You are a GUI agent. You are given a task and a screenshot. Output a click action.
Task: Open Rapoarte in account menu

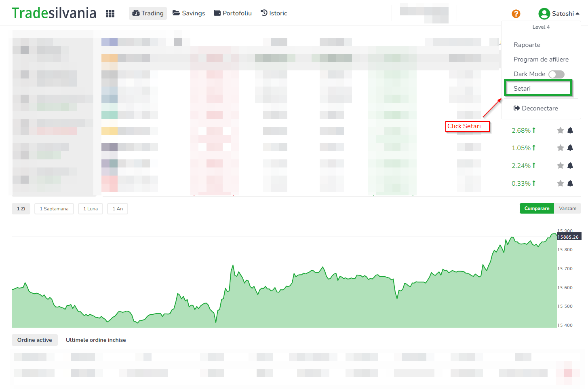(x=527, y=45)
